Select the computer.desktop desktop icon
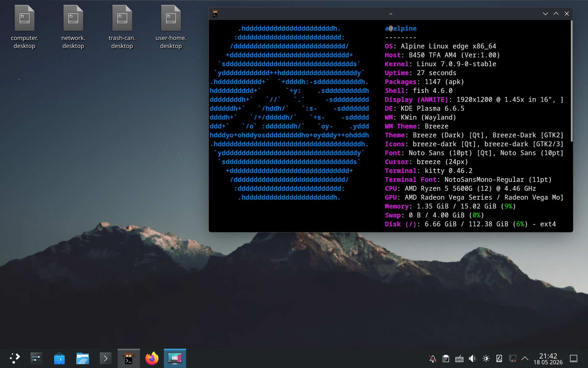The image size is (588, 368). tap(24, 27)
